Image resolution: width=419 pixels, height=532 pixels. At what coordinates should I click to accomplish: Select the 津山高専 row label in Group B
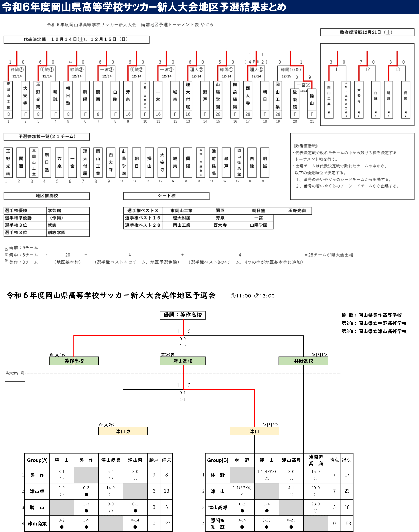point(218,507)
